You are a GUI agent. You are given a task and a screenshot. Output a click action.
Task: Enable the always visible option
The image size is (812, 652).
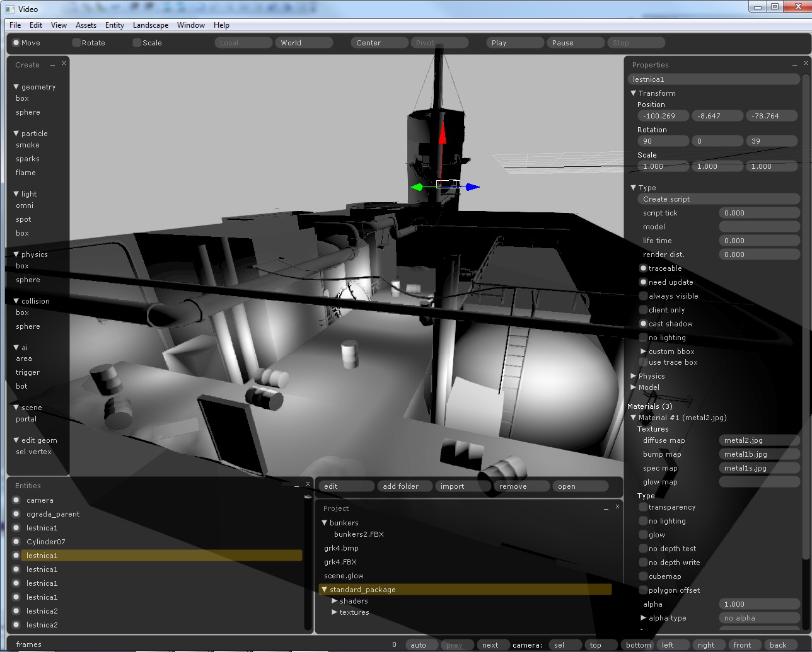point(643,296)
